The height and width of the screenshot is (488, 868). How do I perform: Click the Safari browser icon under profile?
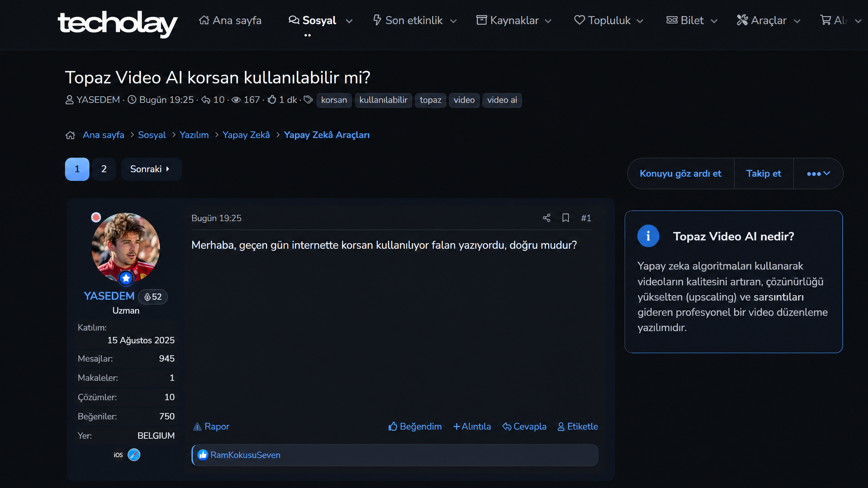pyautogui.click(x=134, y=455)
